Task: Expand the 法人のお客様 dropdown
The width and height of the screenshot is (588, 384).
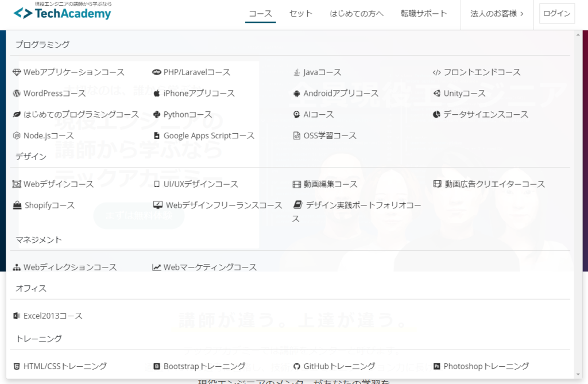Action: 497,14
